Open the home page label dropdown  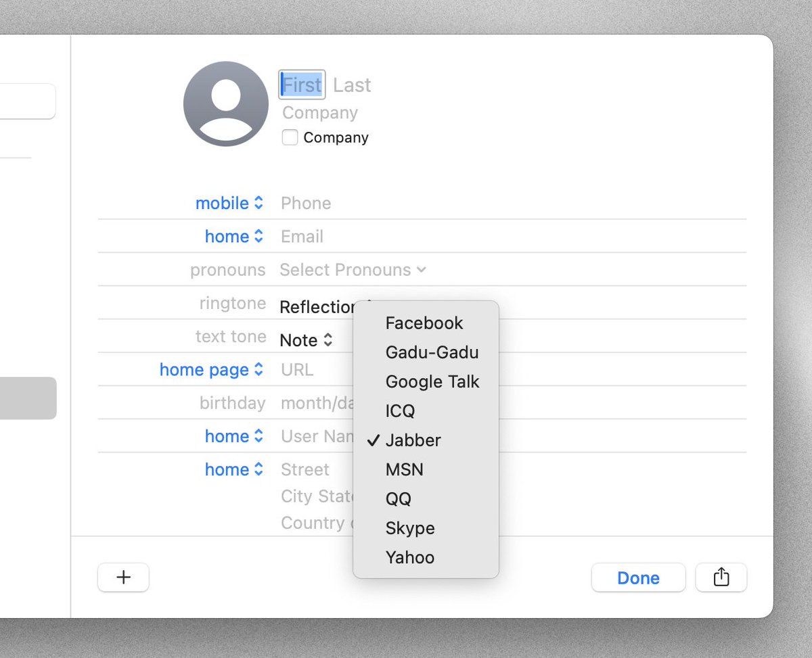click(211, 369)
